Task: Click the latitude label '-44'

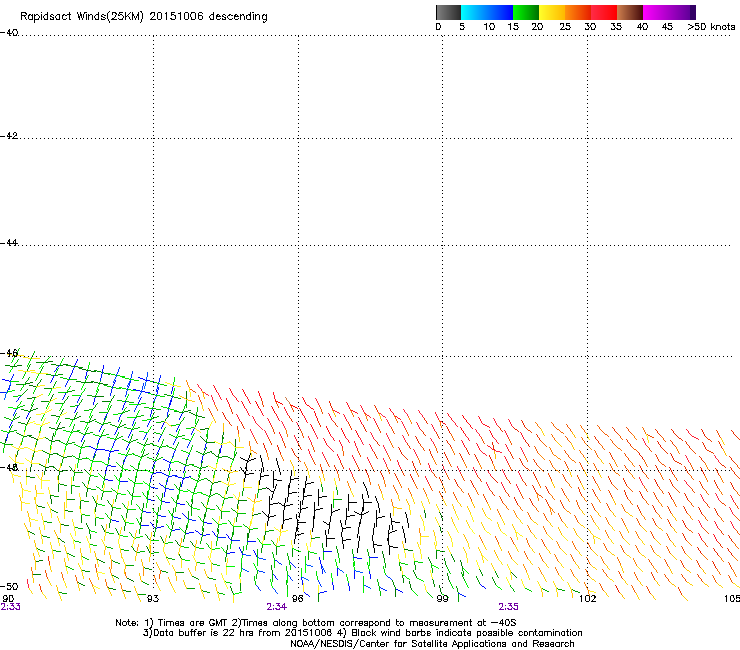Action: [x=9, y=243]
